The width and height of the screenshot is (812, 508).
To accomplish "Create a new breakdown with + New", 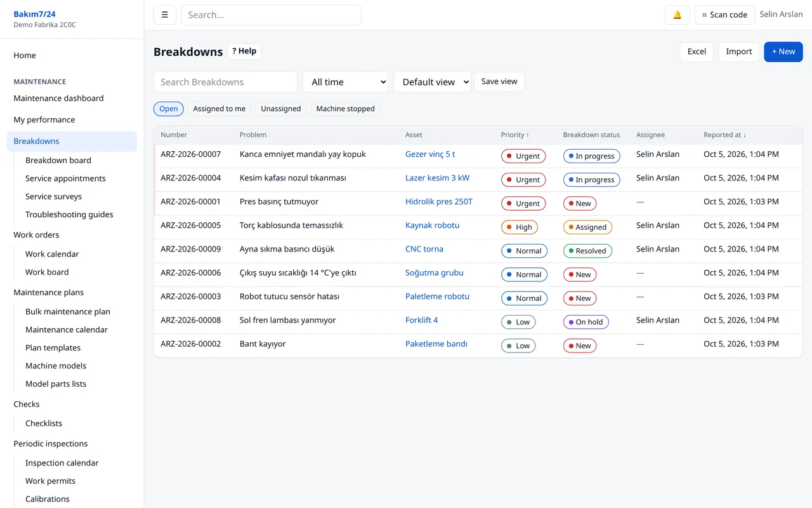I will point(783,51).
